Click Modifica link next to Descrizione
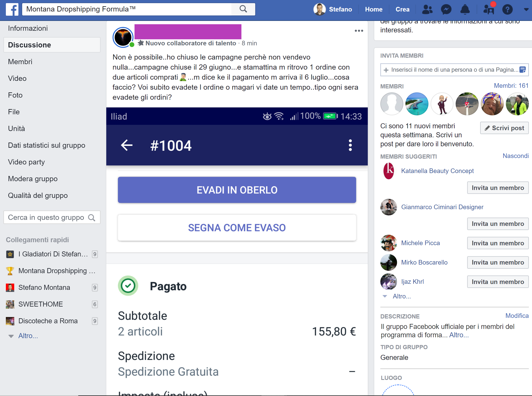 pyautogui.click(x=517, y=316)
